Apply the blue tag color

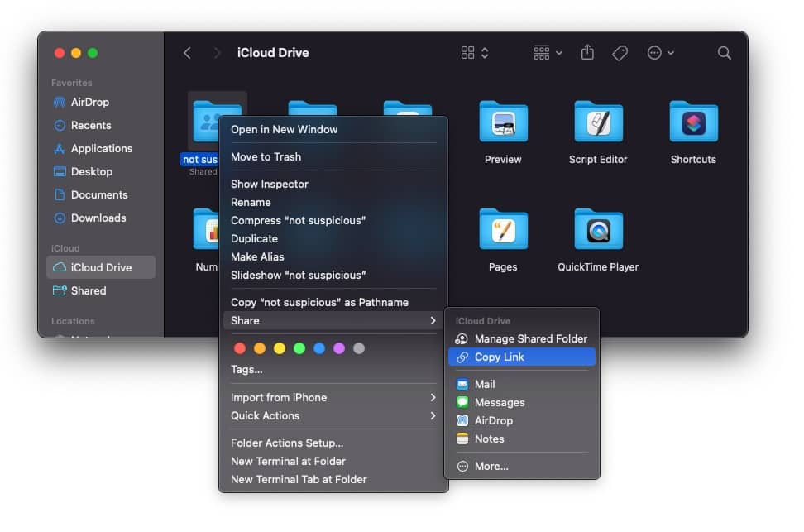319,349
